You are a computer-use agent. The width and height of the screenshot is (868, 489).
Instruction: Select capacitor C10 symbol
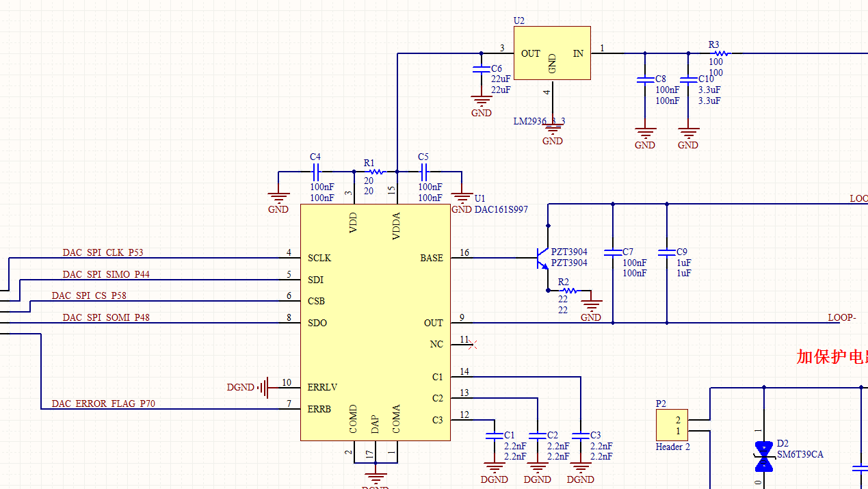[688, 80]
